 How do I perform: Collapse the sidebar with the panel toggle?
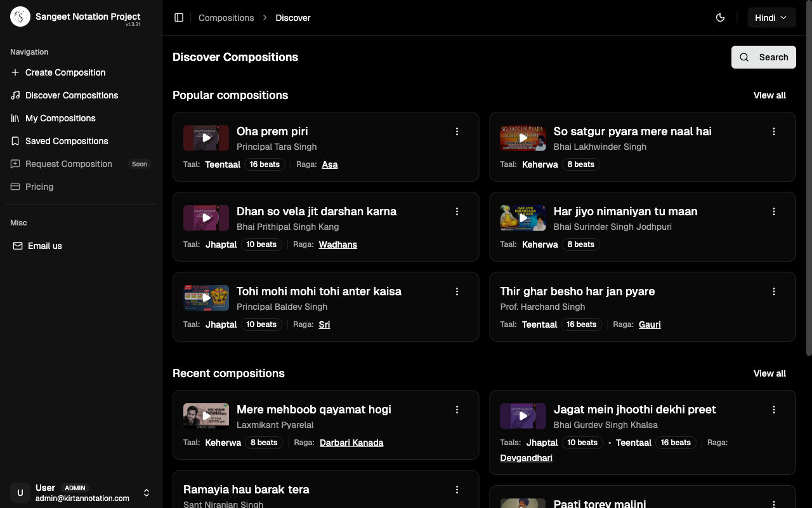point(179,17)
